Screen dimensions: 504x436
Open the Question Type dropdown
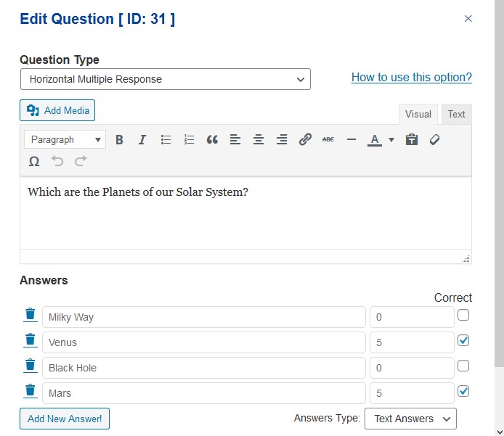click(x=165, y=79)
